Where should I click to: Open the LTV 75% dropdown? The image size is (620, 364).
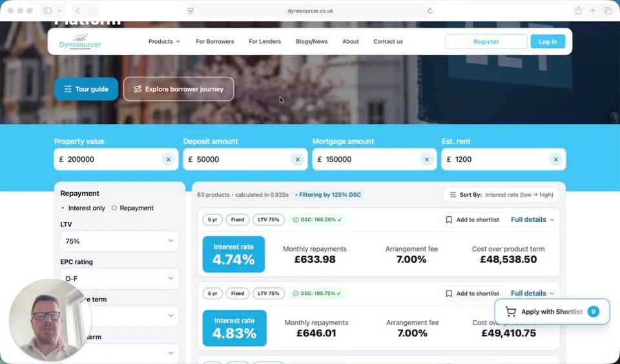point(119,241)
